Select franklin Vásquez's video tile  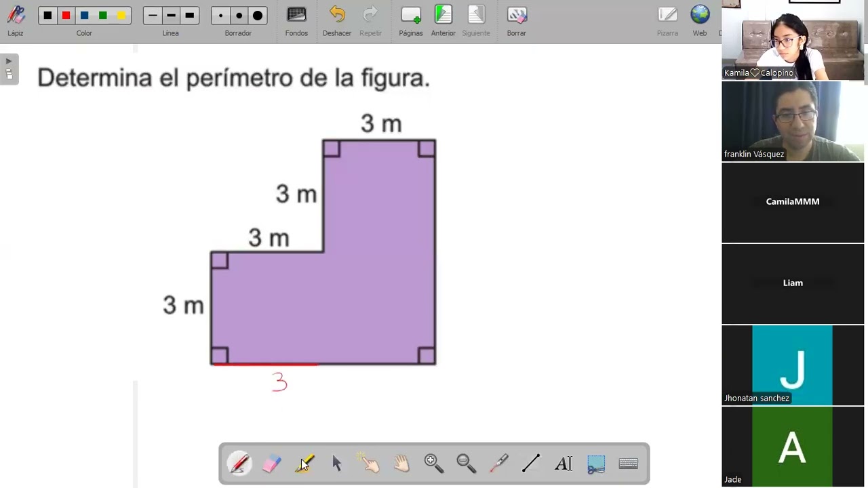[x=793, y=121]
